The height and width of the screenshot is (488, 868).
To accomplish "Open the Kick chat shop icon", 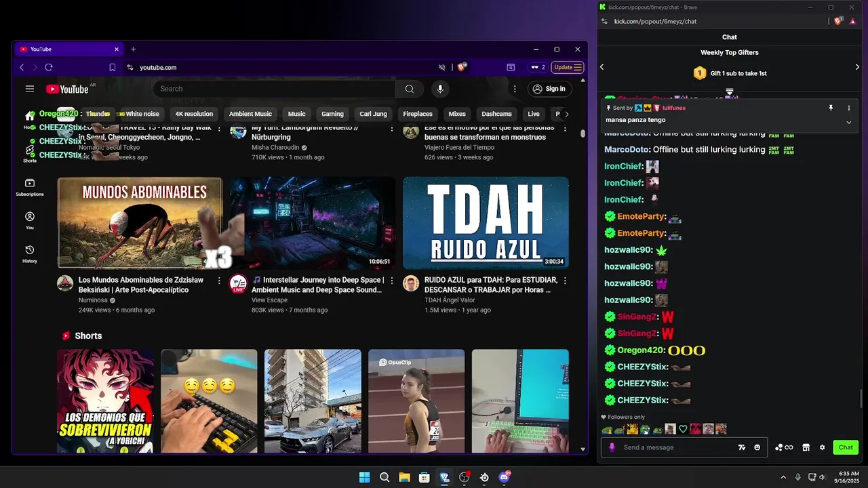I will (x=806, y=447).
